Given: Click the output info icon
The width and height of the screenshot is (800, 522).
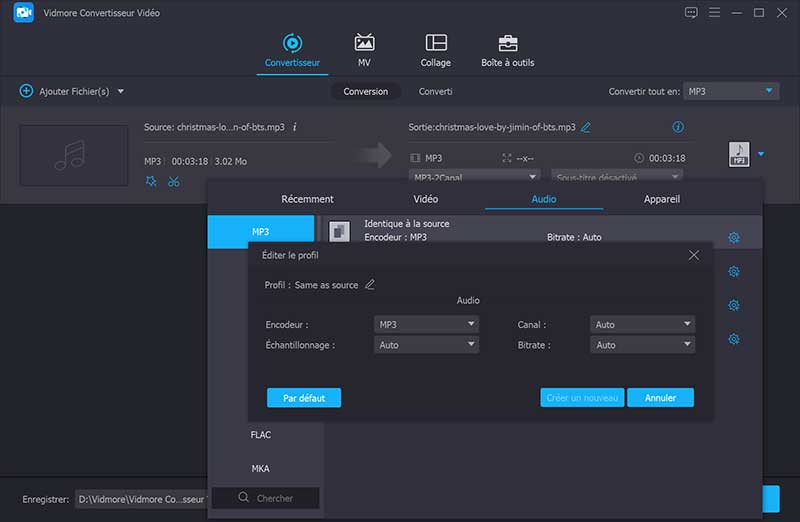Looking at the screenshot, I should tap(678, 127).
